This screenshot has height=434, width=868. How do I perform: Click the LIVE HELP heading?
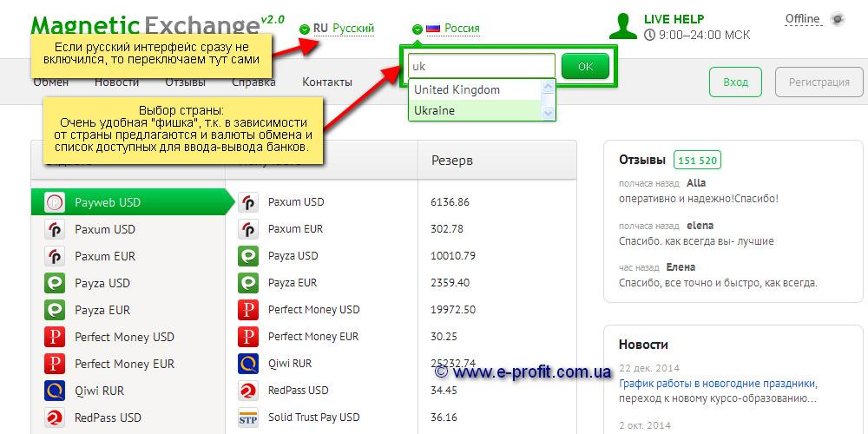pos(674,19)
